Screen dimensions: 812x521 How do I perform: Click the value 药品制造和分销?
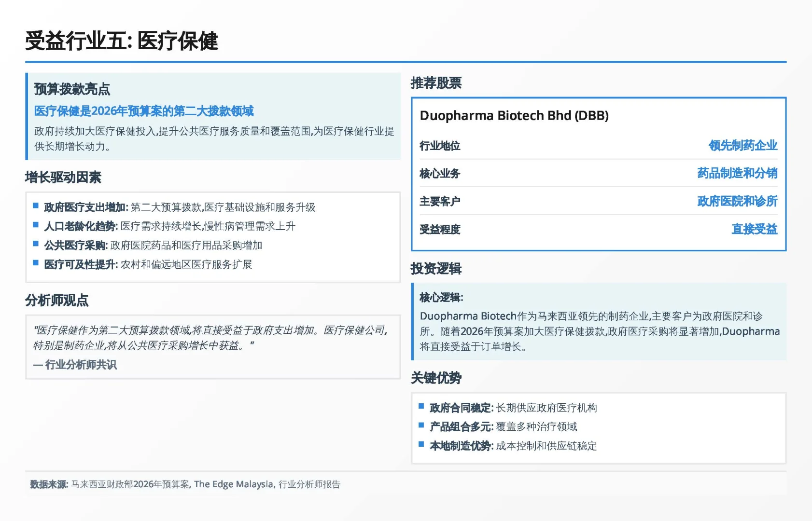click(x=737, y=173)
